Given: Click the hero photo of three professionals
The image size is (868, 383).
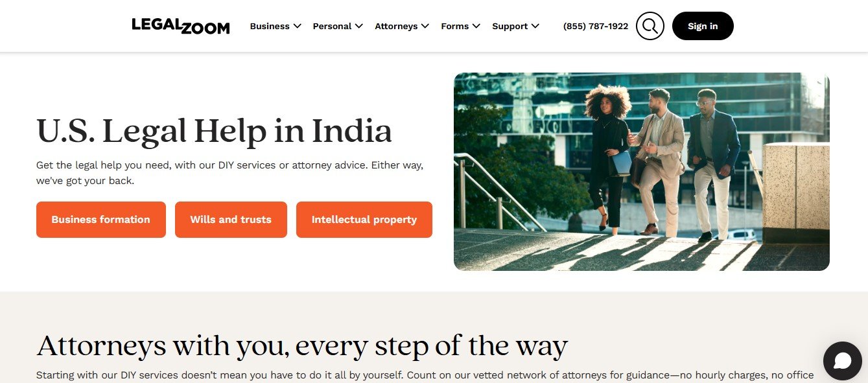Looking at the screenshot, I should (x=642, y=172).
